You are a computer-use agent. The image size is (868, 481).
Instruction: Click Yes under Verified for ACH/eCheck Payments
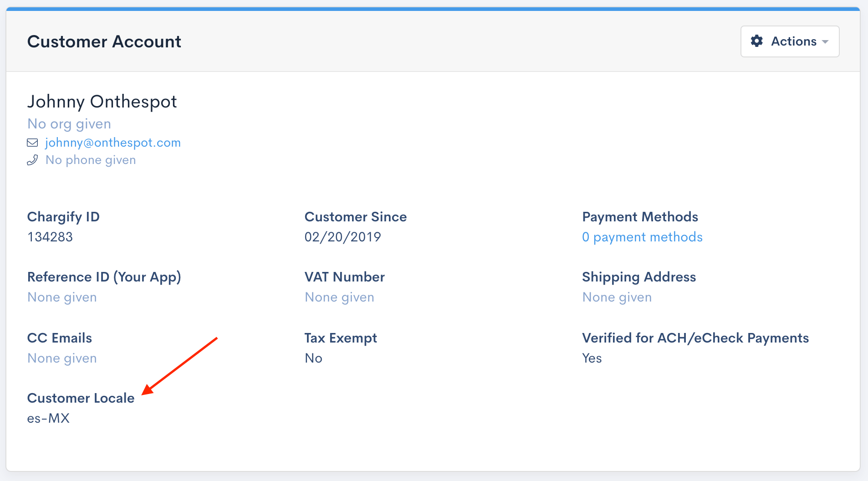point(592,358)
